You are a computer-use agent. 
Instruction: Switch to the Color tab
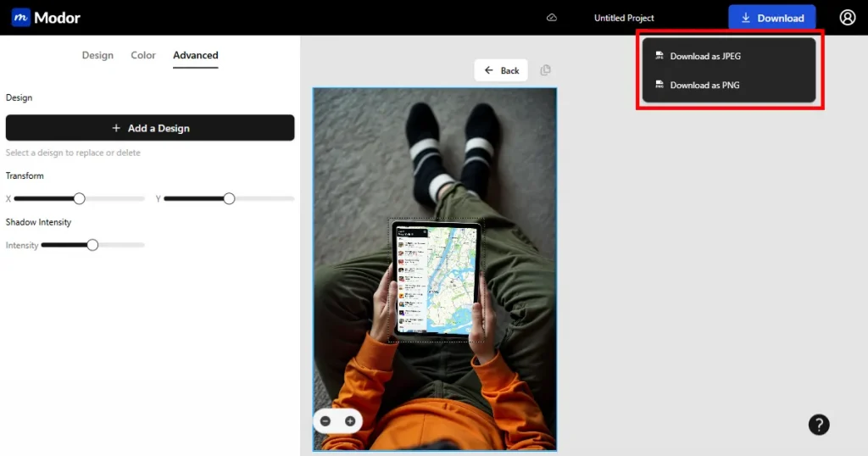(x=143, y=55)
